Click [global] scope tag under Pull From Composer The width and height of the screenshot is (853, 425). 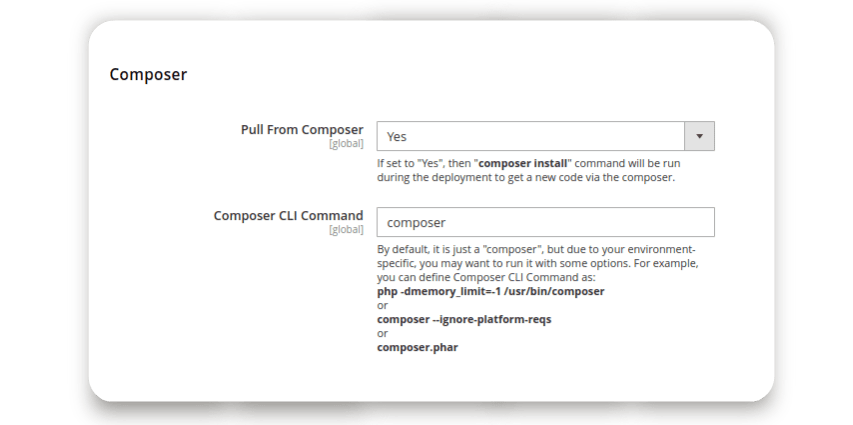click(x=346, y=144)
